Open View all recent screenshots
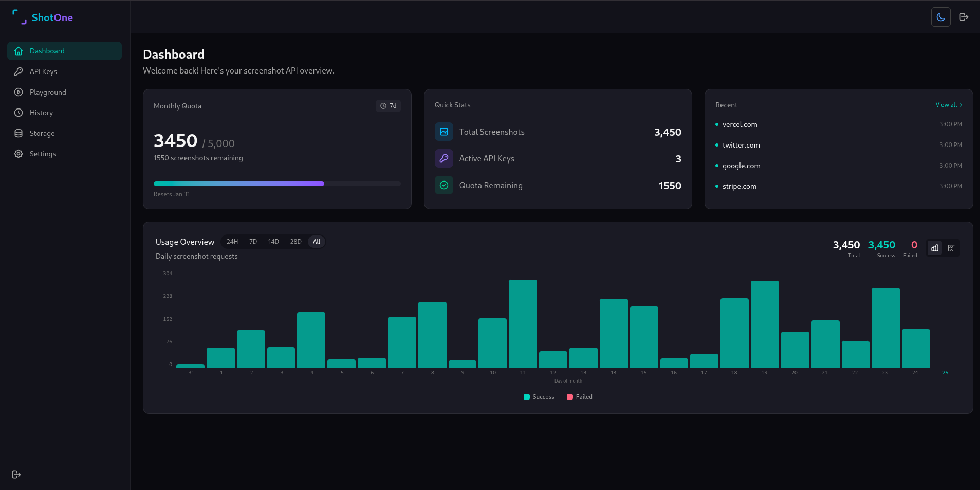Screen dimensions: 980x490 coord(948,104)
